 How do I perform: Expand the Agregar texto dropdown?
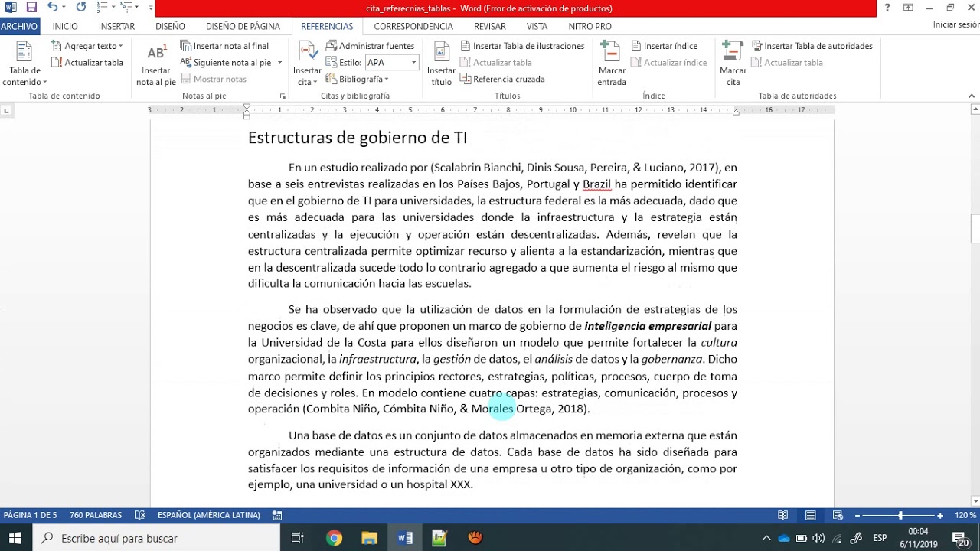(87, 46)
